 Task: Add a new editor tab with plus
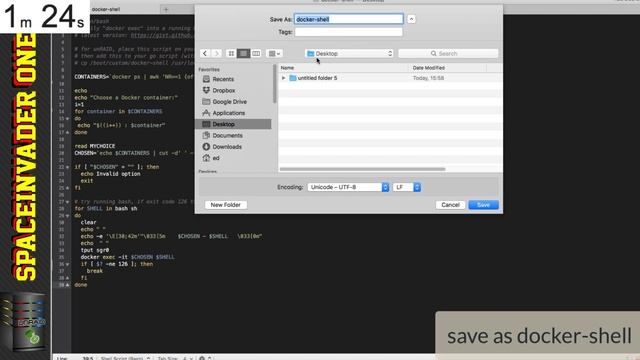tap(166, 9)
